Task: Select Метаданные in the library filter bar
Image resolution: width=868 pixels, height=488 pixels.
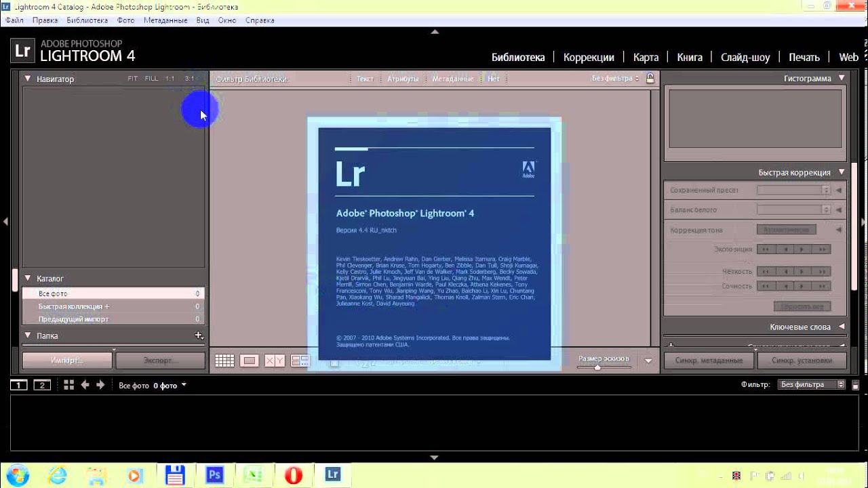Action: tap(453, 79)
